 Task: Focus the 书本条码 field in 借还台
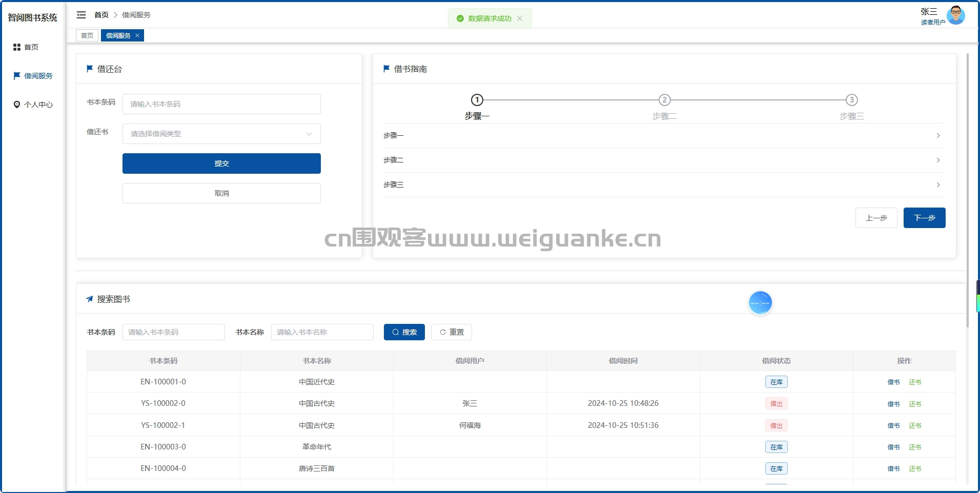[x=221, y=104]
